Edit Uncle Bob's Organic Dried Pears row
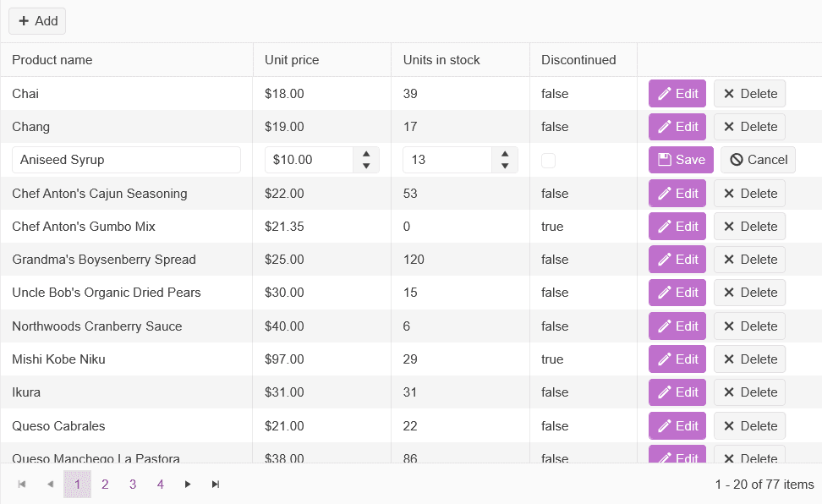This screenshot has width=822, height=504. click(677, 293)
